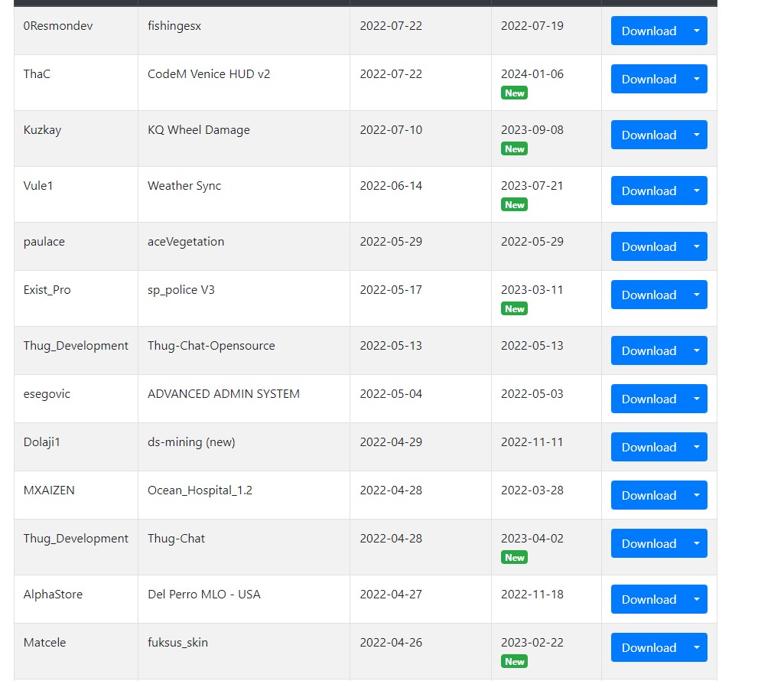Select author name Dolaji1
784x681 pixels.
(41, 442)
